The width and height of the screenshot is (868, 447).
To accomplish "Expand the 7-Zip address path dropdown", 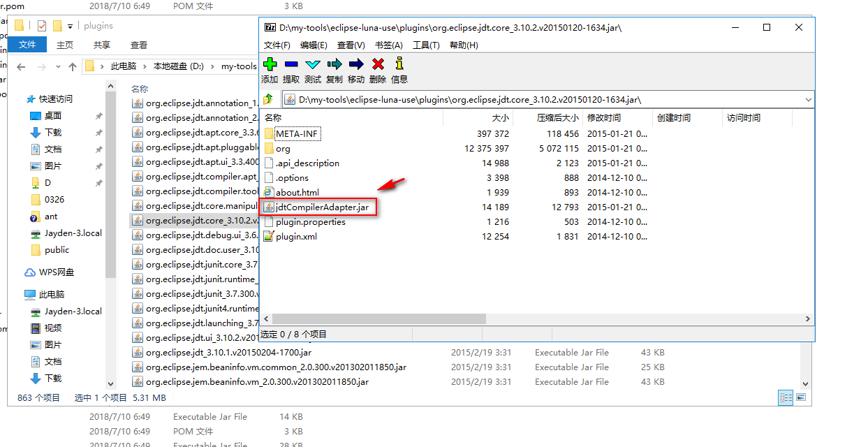I will coord(808,100).
